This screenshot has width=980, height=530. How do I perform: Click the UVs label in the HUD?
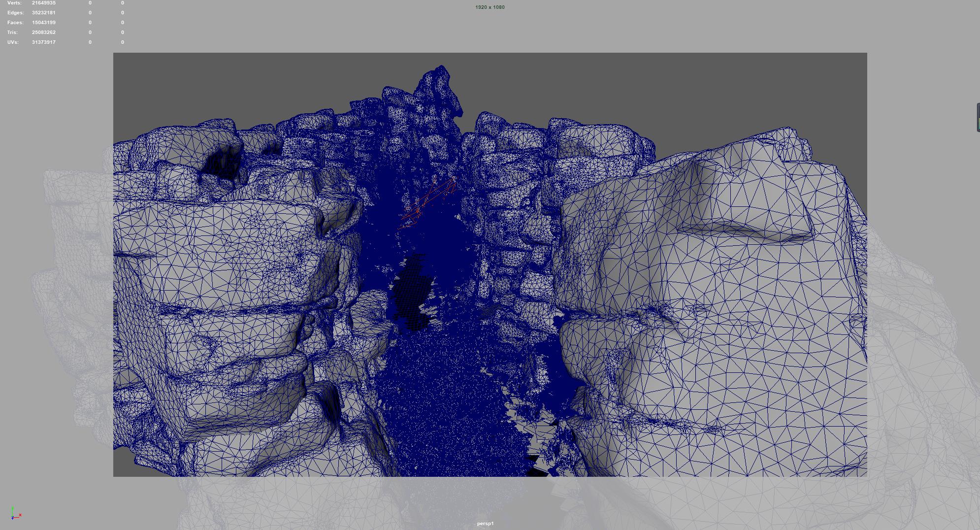click(x=13, y=42)
